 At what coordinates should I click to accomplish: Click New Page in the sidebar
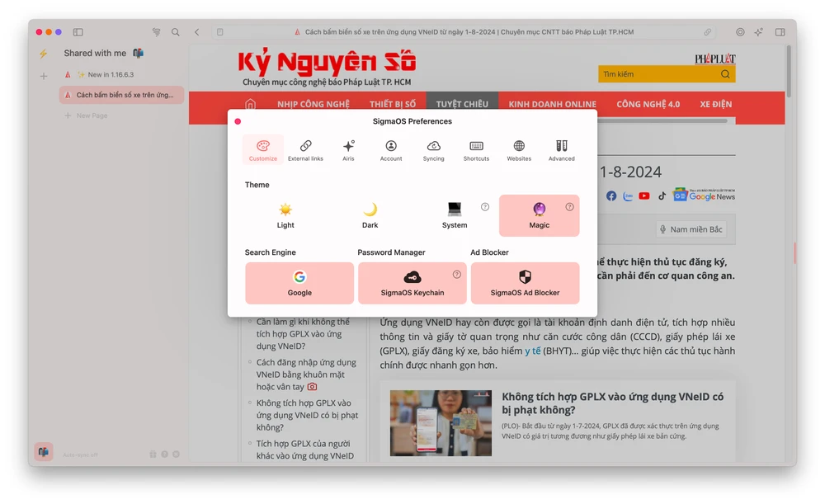92,116
